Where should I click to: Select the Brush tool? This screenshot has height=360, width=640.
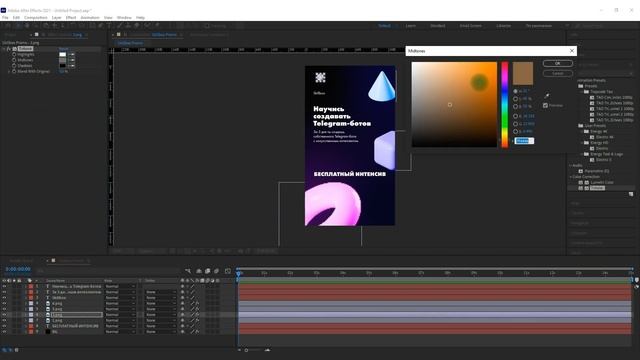tap(119, 25)
